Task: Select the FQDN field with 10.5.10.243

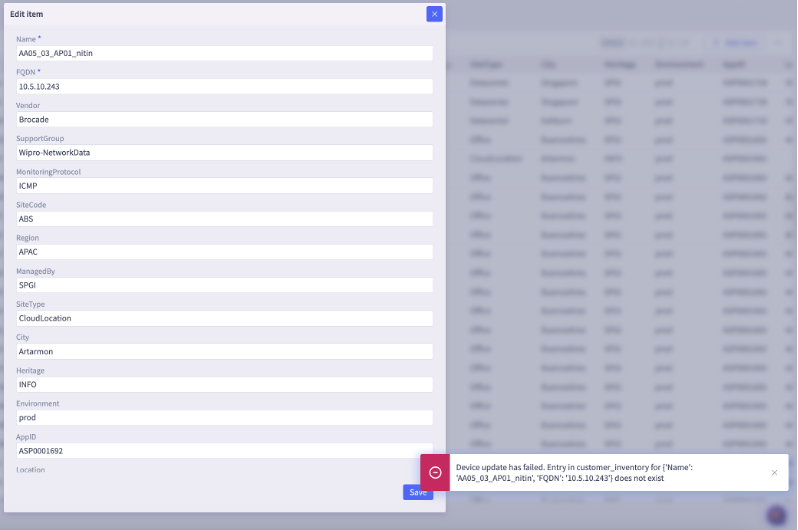Action: (224, 87)
